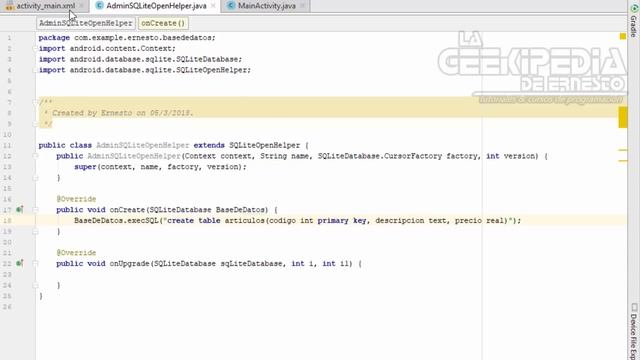Collapse the constructor code fold

pyautogui.click(x=36, y=156)
